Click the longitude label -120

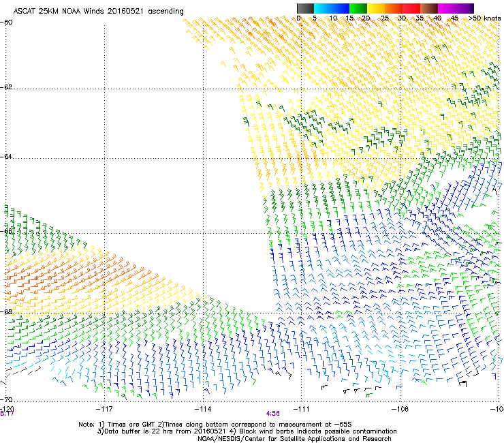point(7,409)
